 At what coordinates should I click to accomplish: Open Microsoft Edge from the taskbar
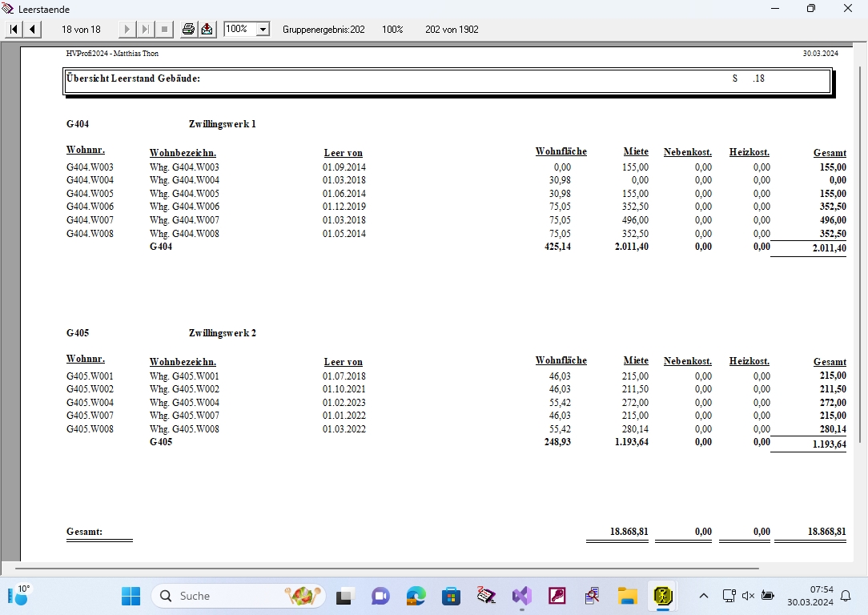click(x=416, y=596)
